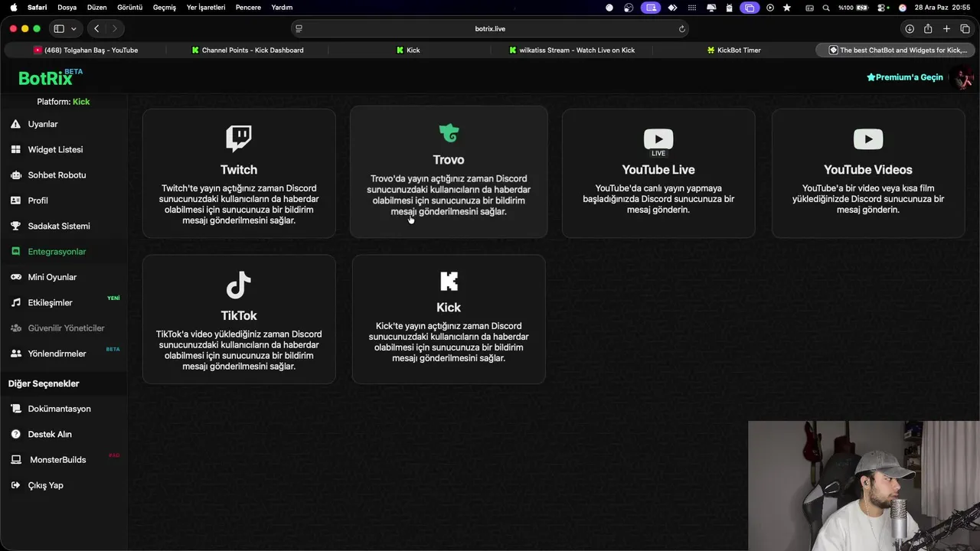
Task: Click the Güvenilir Yöneticiler people icon
Action: (15, 328)
